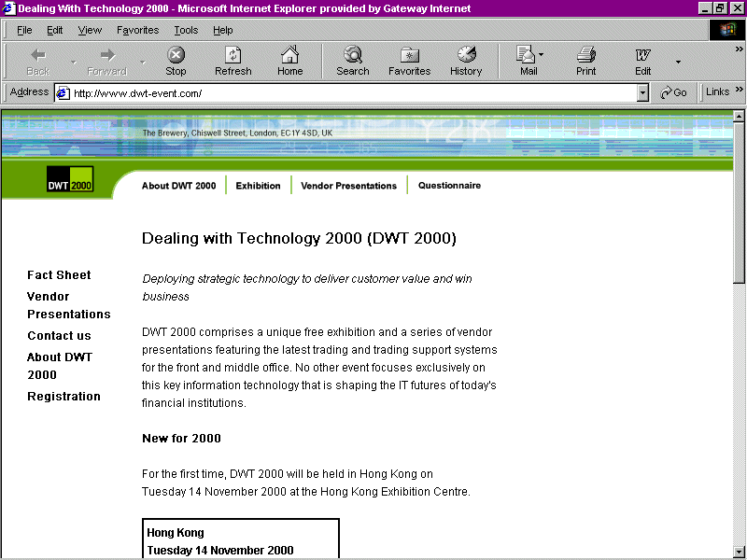Image resolution: width=747 pixels, height=560 pixels.
Task: Open the Help menu
Action: [222, 30]
